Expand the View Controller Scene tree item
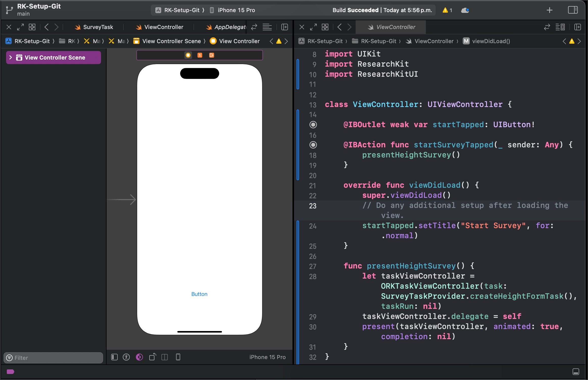 click(10, 57)
